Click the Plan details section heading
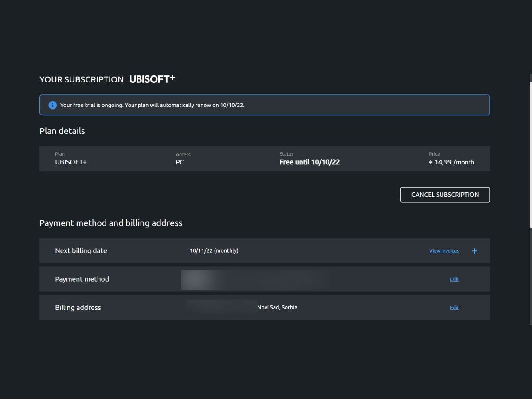Screen dimensions: 532x399 (x=62, y=131)
